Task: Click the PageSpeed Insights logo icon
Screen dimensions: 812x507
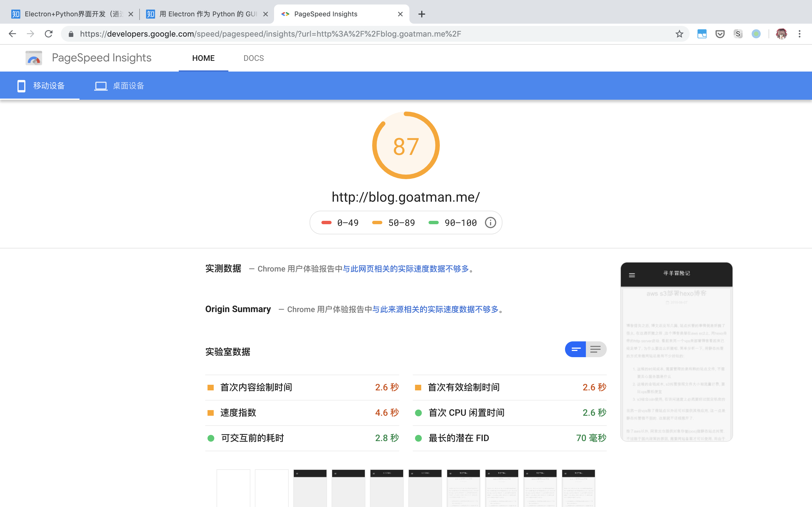Action: (x=33, y=58)
